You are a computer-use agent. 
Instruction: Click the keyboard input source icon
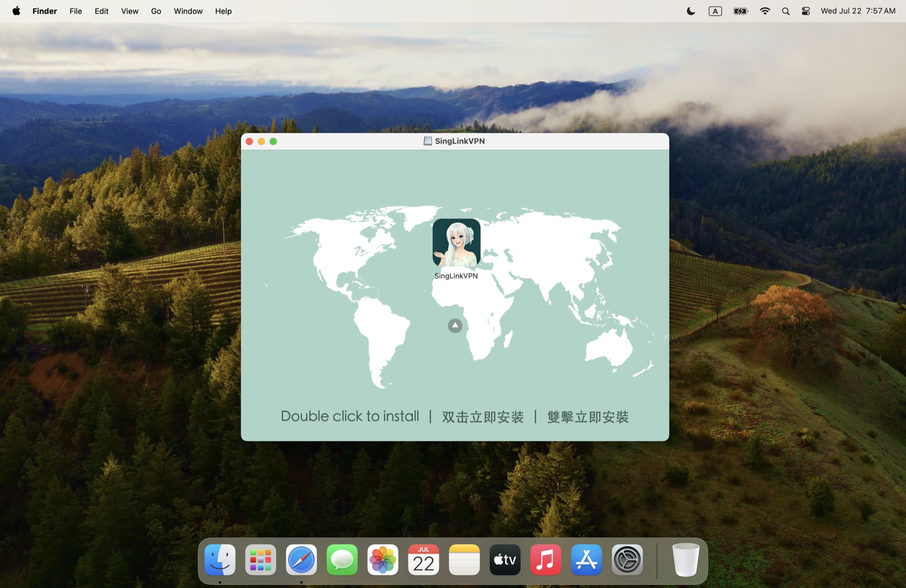pyautogui.click(x=715, y=11)
